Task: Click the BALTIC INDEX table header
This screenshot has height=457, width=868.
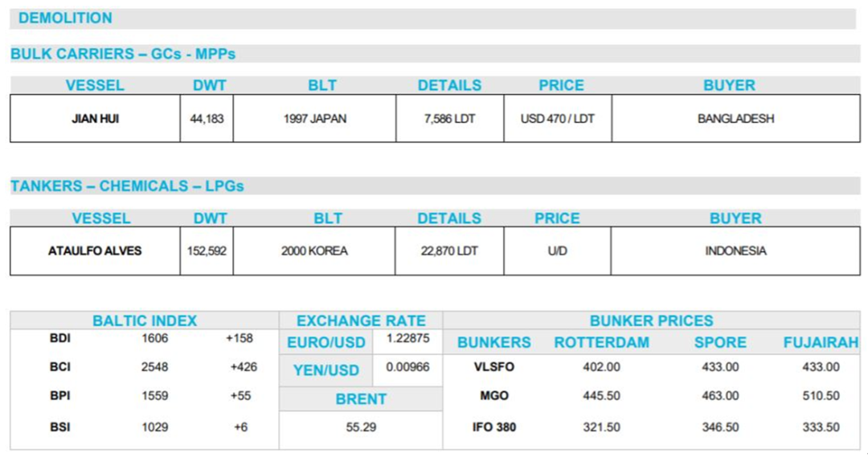Action: tap(145, 320)
